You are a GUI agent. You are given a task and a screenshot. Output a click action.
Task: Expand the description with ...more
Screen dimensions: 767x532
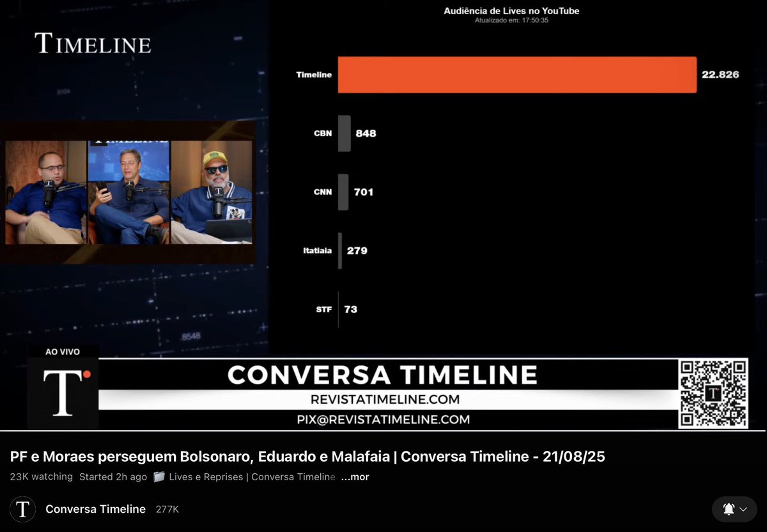[x=355, y=476]
